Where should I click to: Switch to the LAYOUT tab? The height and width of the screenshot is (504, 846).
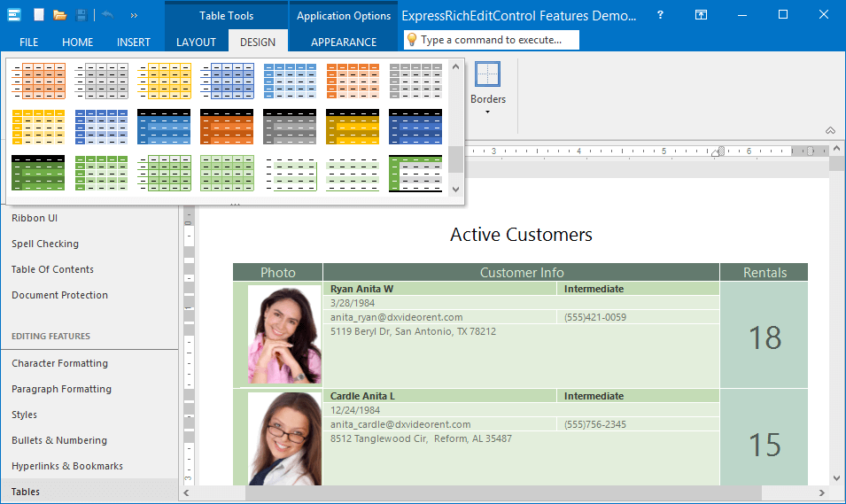click(196, 42)
